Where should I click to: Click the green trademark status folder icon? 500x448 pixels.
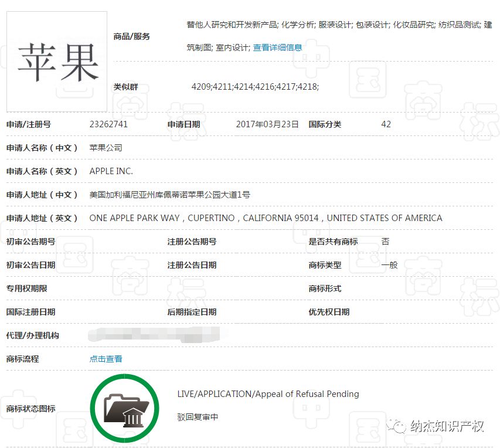point(123,409)
